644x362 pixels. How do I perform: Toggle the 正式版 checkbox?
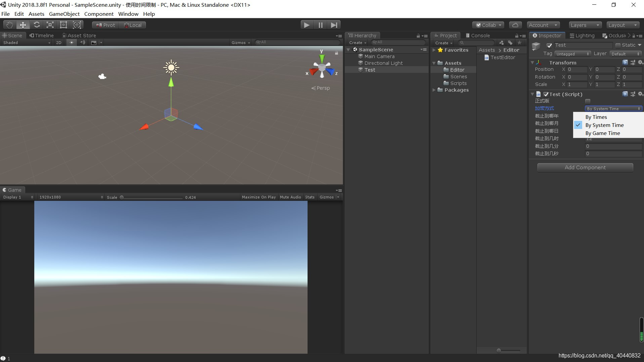point(588,101)
